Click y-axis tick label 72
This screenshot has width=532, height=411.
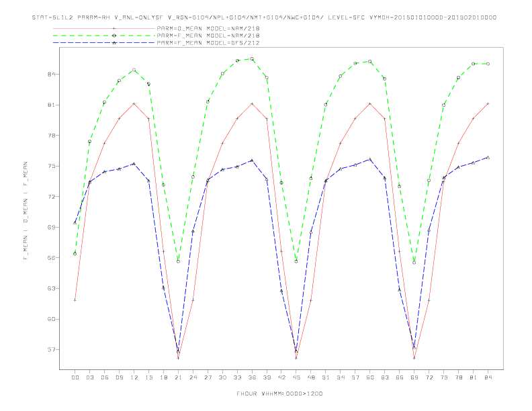pyautogui.click(x=52, y=197)
